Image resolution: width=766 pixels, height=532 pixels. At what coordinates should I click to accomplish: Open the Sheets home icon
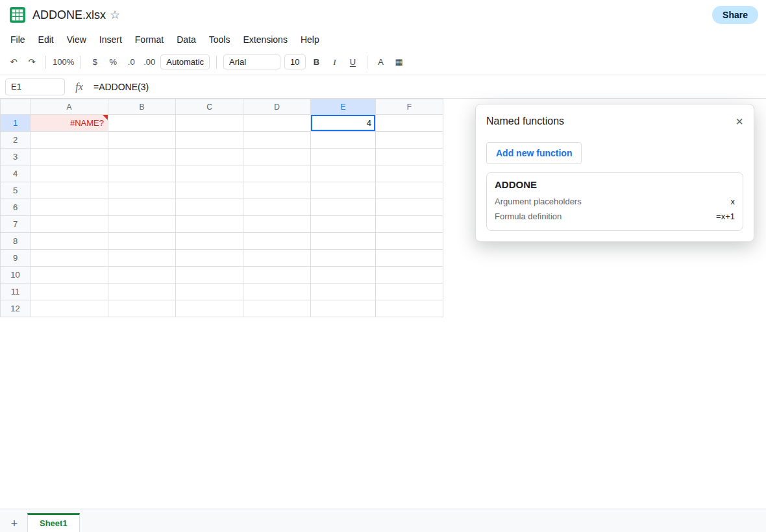[18, 15]
